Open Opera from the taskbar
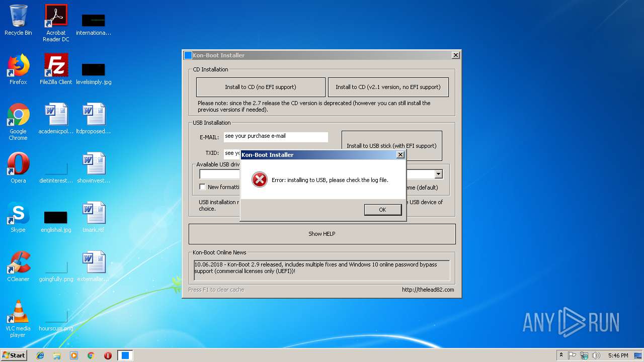Viewport: 644px width, 362px height. pos(108,355)
